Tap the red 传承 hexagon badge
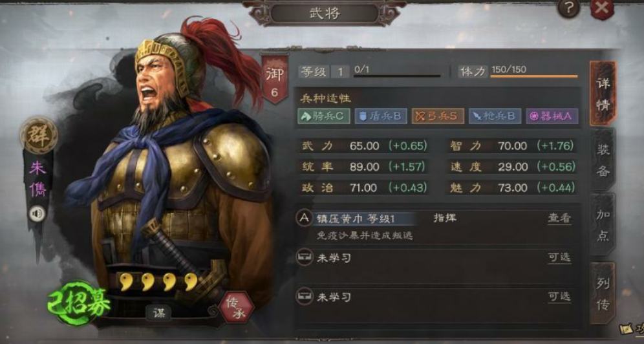644x344 pixels. [236, 307]
